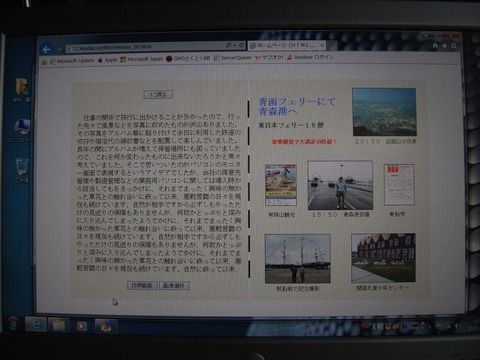The image size is (480, 360).
Task: Click the IME input mode A indicator in tray
Action: 373,327
